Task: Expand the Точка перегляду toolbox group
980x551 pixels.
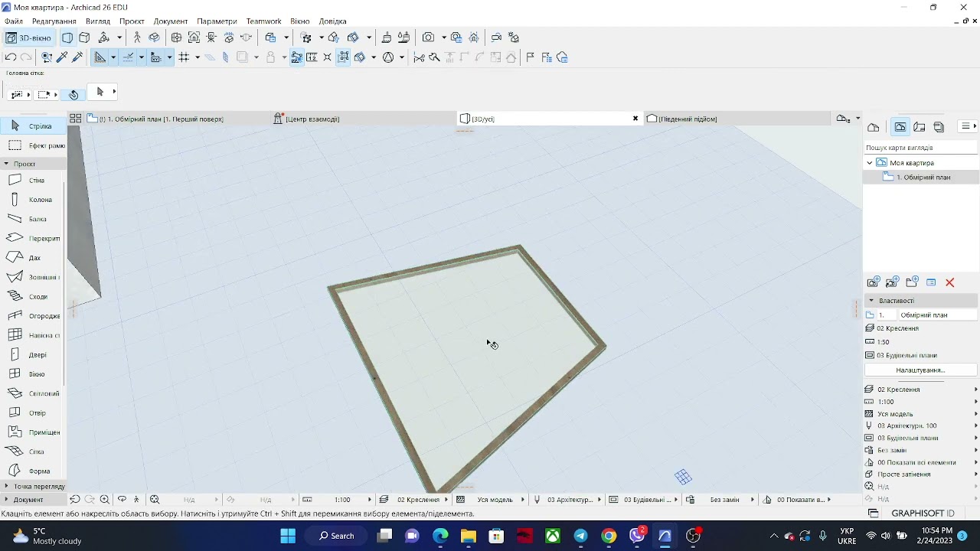Action: [6, 487]
